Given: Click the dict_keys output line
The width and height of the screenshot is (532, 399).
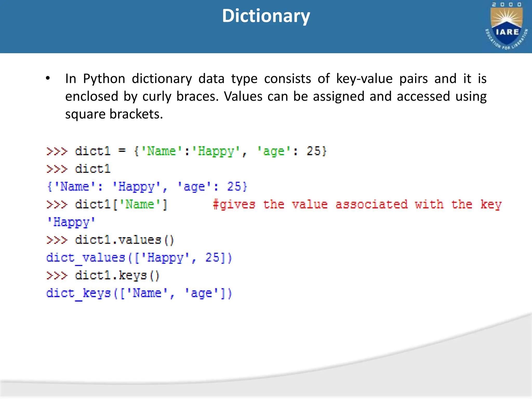Looking at the screenshot, I should pos(139,294).
